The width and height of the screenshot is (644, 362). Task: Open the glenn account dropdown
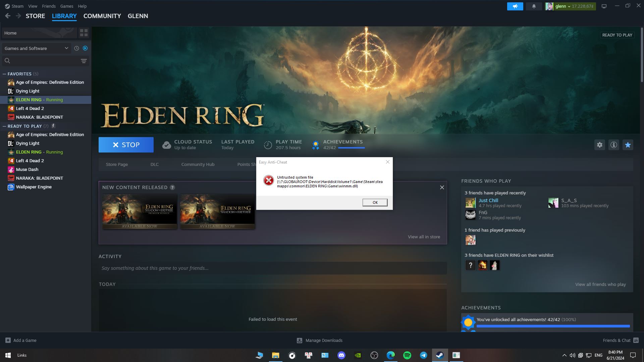pos(569,6)
